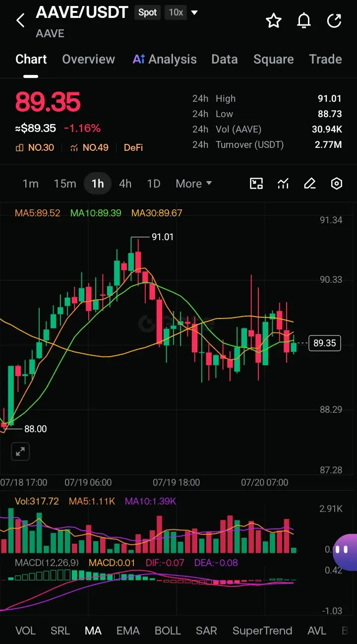357x644 pixels.
Task: Toggle the MA indicator
Action: coord(93,631)
